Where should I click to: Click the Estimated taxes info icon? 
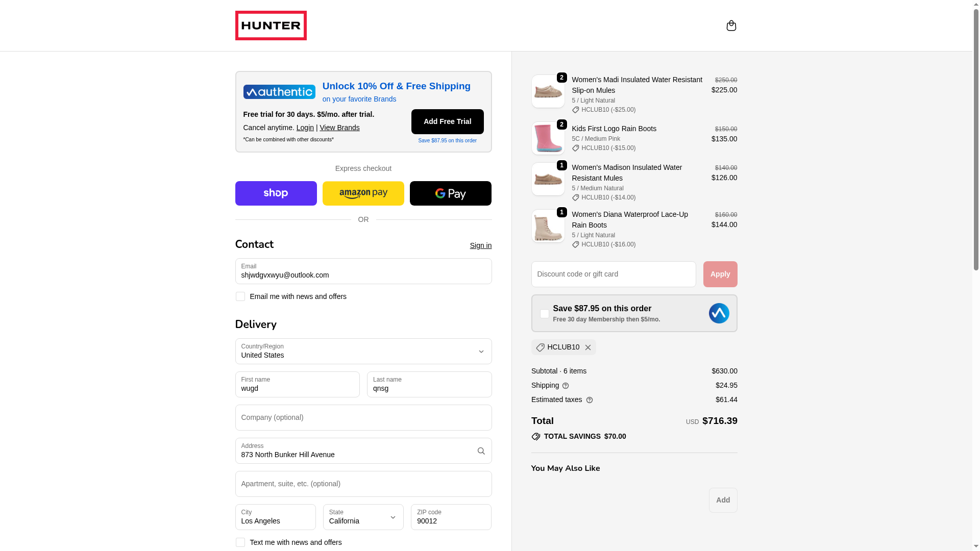[x=590, y=400]
